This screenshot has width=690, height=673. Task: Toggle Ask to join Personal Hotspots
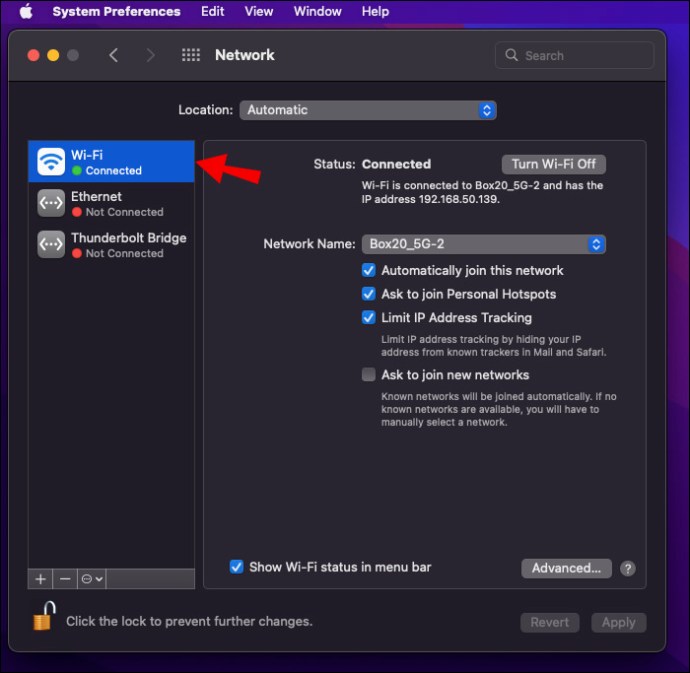[x=369, y=294]
